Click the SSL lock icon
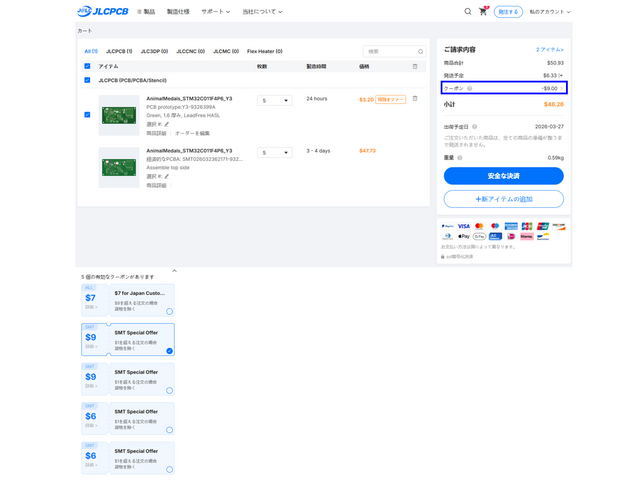The height and width of the screenshot is (480, 640). [442, 256]
